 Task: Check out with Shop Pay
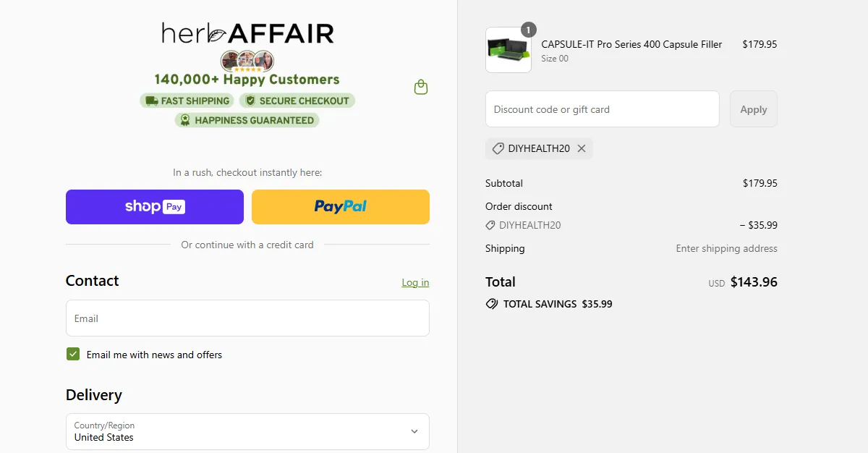point(154,206)
